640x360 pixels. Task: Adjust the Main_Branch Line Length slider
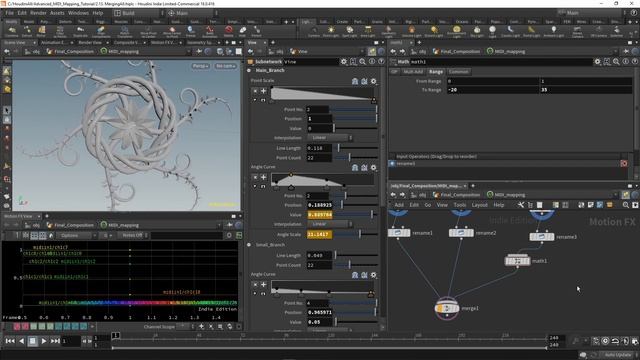(x=355, y=148)
